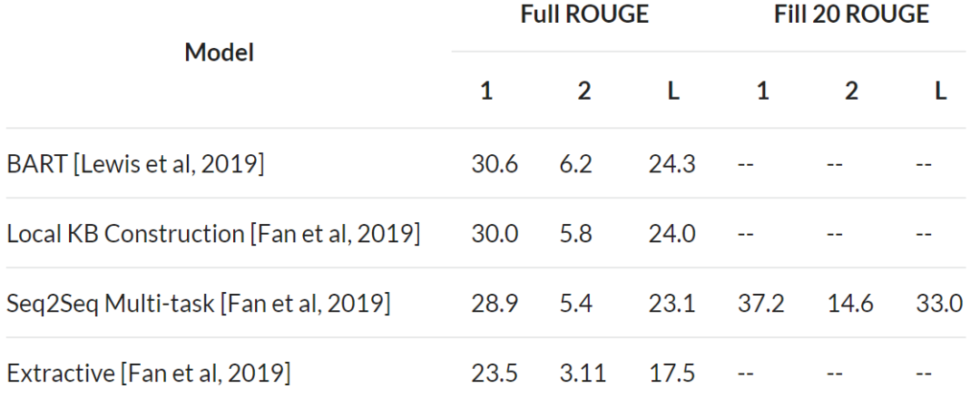The height and width of the screenshot is (408, 980).
Task: Select the 5.8 score cell
Action: click(575, 234)
